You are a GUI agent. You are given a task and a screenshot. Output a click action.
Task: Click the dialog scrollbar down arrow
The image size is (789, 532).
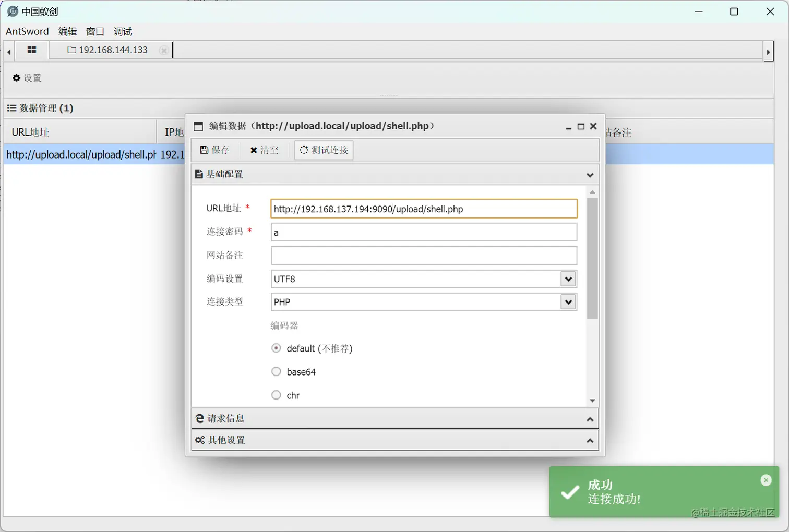tap(592, 401)
